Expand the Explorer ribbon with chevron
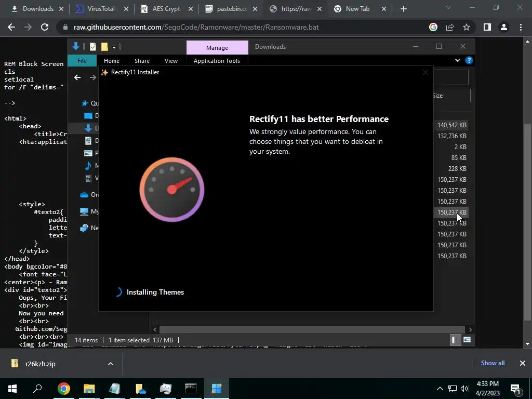The image size is (532, 399). (x=457, y=60)
